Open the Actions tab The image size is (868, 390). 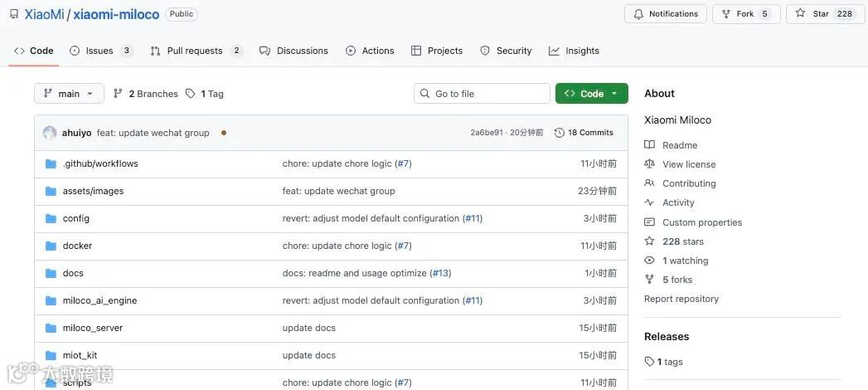370,51
